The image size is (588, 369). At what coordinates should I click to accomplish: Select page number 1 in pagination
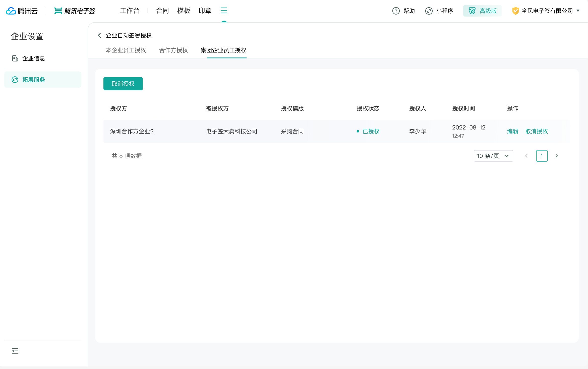542,156
